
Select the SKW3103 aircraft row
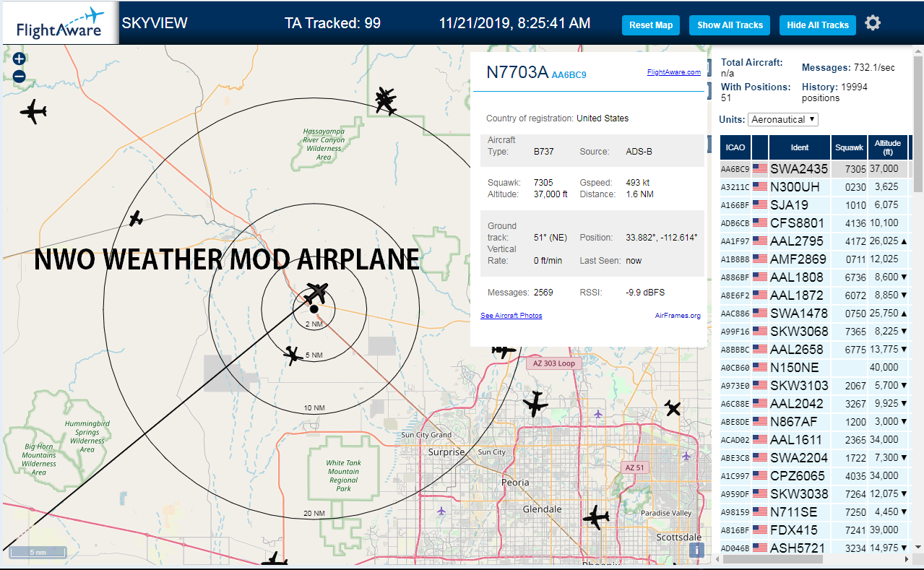click(814, 386)
